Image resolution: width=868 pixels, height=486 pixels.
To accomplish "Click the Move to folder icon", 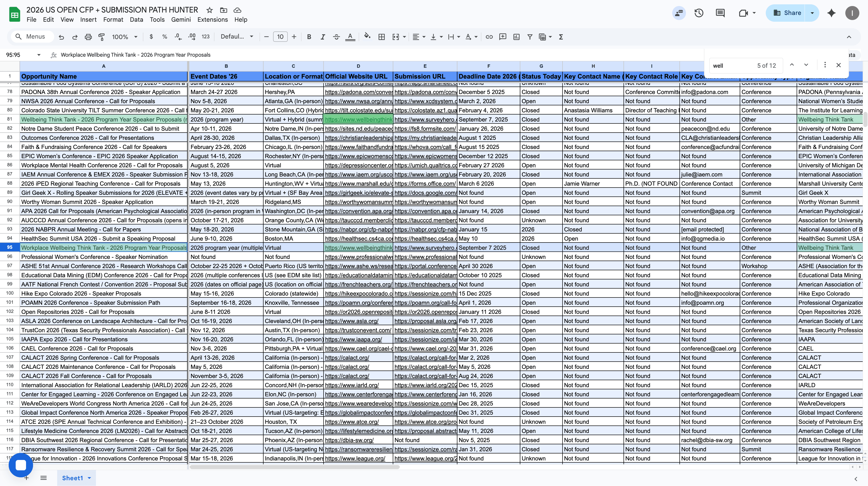I will [x=224, y=10].
